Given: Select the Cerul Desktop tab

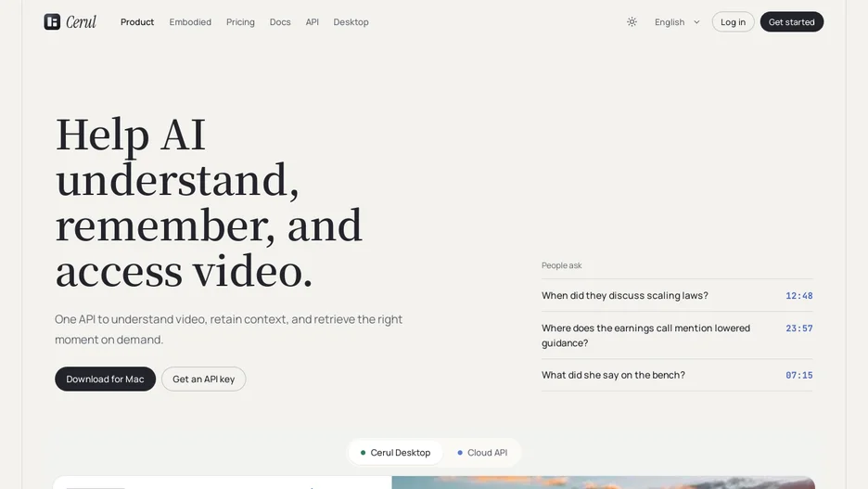Looking at the screenshot, I should click(395, 453).
